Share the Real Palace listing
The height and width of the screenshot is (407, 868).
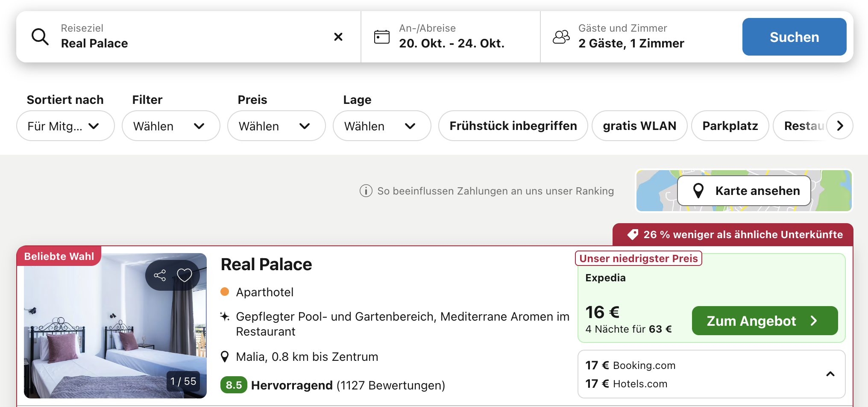(160, 275)
